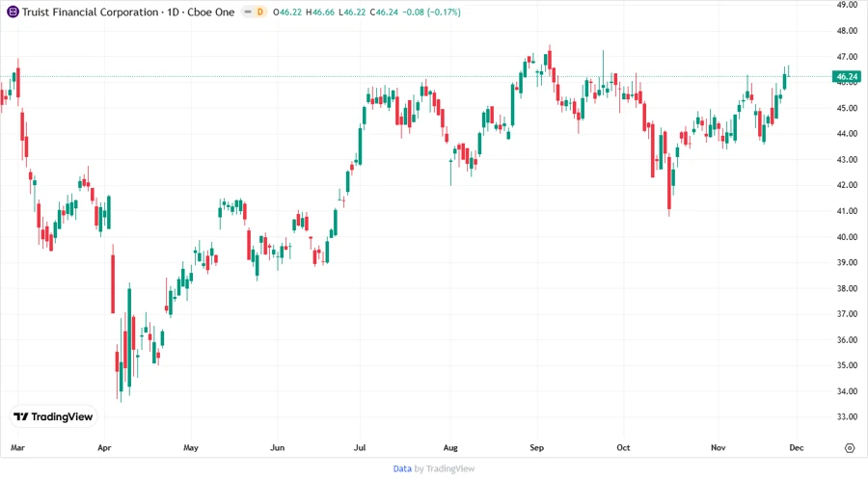Click the Truist purple symbol logo icon
This screenshot has height=480, width=868.
click(x=13, y=12)
